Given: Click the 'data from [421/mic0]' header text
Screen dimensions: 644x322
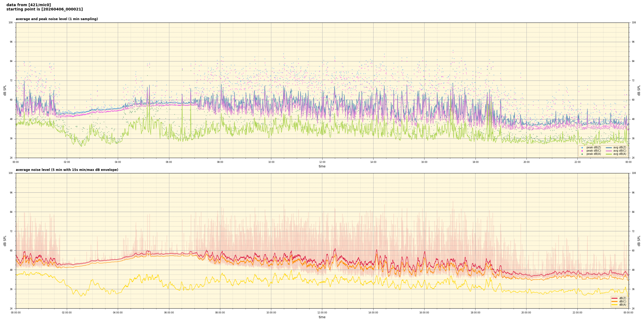Looking at the screenshot, I should (28, 5).
